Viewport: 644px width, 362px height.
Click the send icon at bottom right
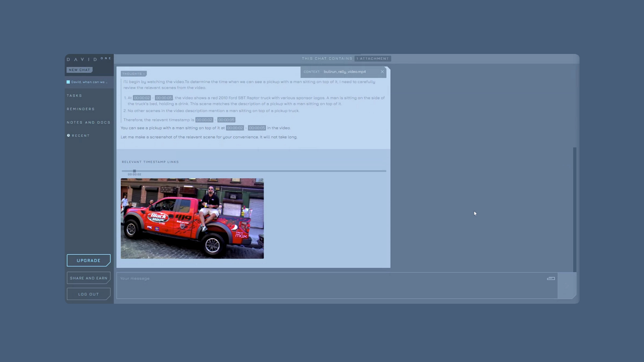pyautogui.click(x=567, y=286)
